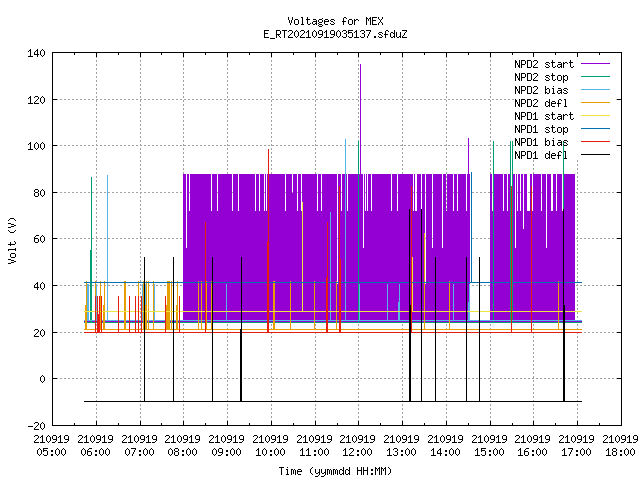Click the black NPD1 defl legend line
Screen dimensions: 640x480
click(595, 155)
